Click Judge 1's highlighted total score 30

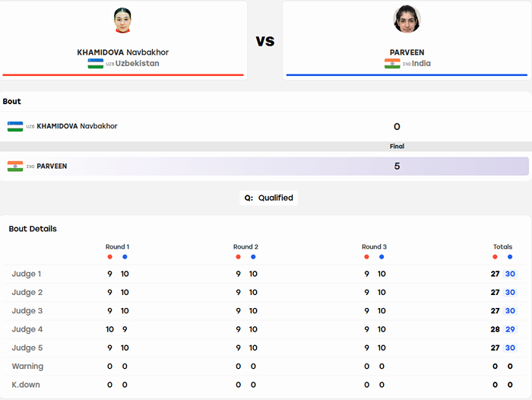coord(510,274)
